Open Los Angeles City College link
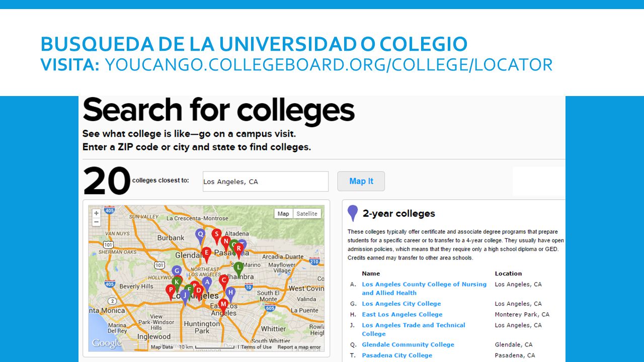Screen dimensions: 644x362 coord(401,304)
